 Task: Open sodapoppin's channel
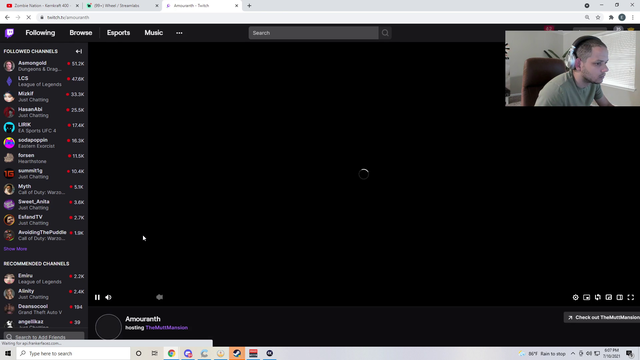click(44, 143)
